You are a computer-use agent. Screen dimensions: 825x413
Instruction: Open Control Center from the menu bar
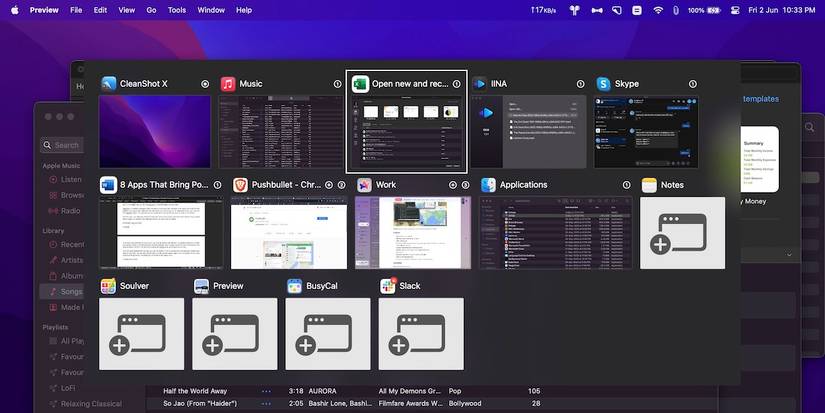(x=735, y=10)
